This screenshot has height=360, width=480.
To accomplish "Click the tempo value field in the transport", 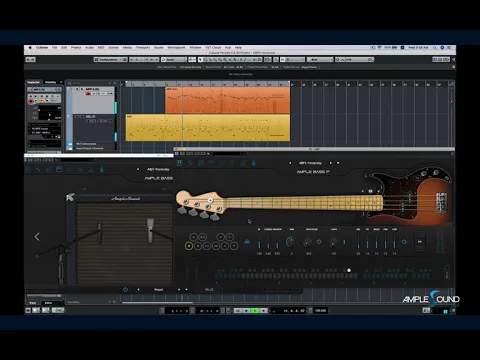I will tap(320, 311).
